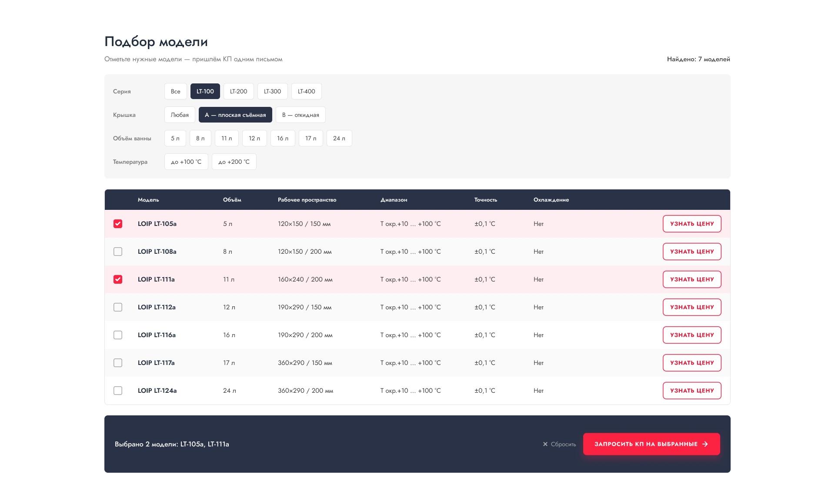Click Узнать цену for LT-105a

point(692,224)
